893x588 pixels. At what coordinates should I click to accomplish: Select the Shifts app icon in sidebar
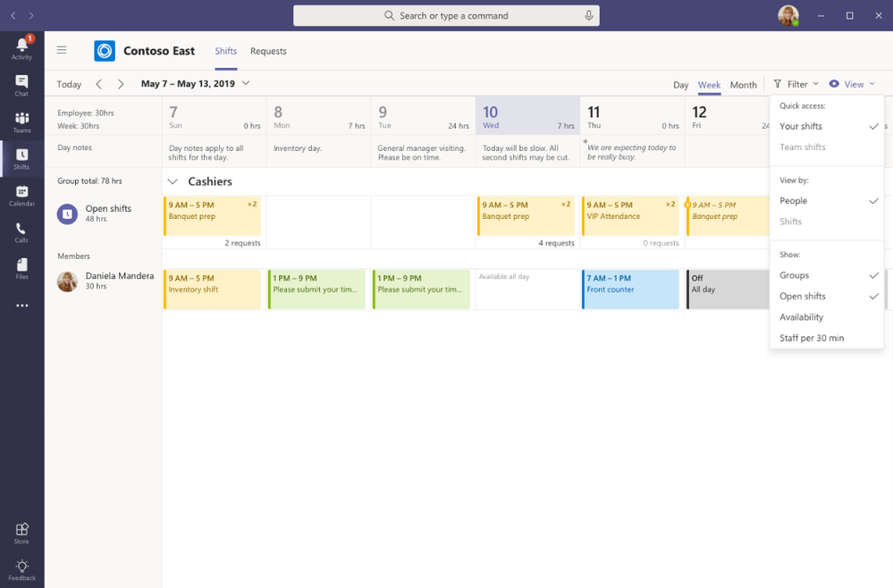(21, 158)
